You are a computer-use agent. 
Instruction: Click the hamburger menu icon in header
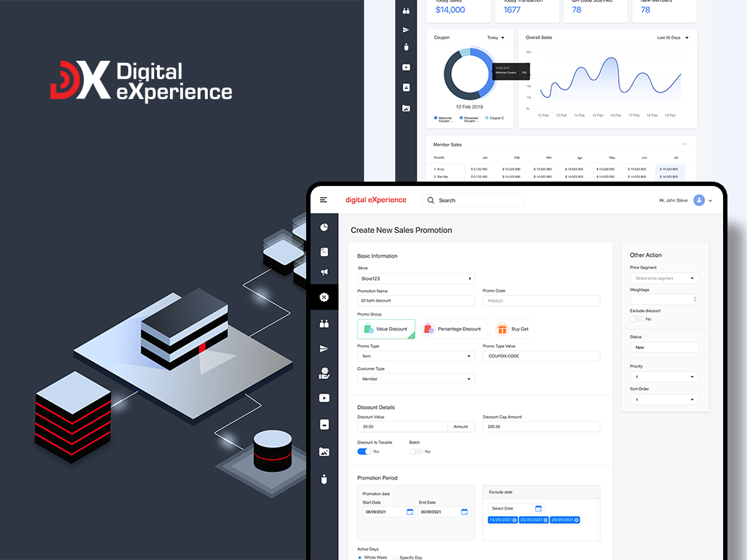point(324,200)
